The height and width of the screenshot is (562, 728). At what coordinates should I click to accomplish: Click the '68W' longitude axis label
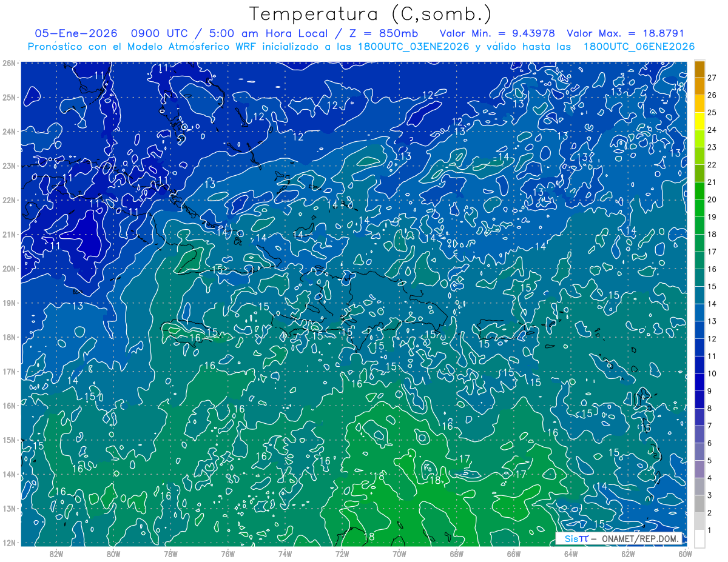pos(456,554)
